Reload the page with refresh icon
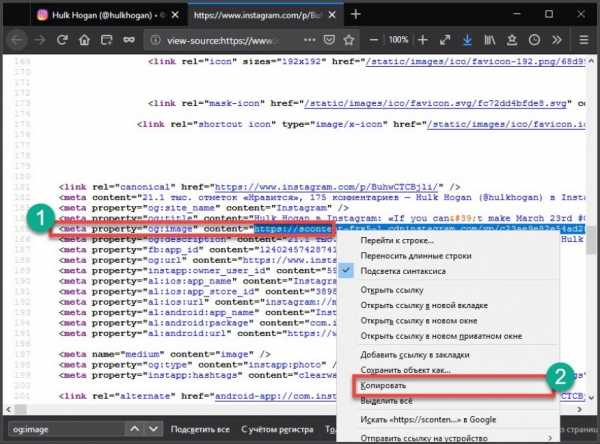Screen dimensions: 600x444 (62, 40)
